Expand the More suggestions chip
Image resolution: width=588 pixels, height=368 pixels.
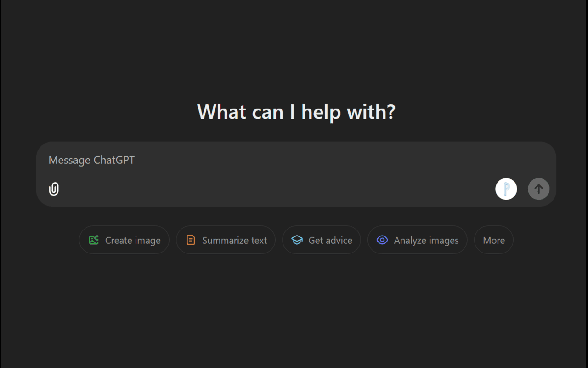494,241
